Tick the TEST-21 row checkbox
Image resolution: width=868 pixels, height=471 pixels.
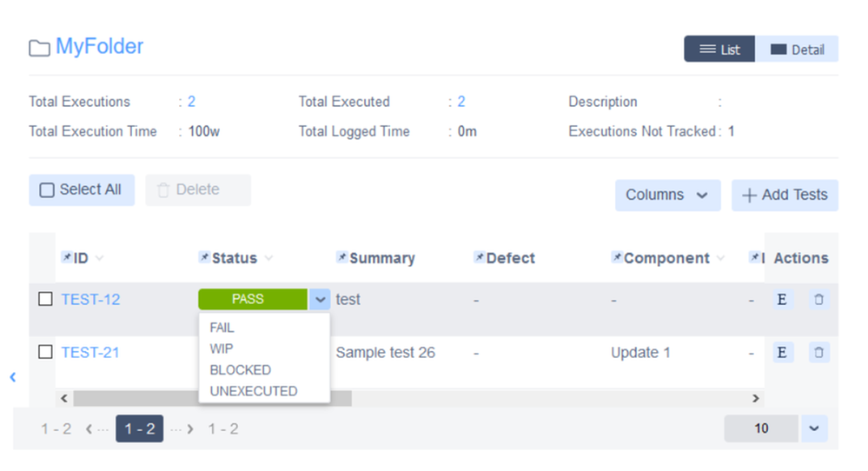pyautogui.click(x=45, y=352)
